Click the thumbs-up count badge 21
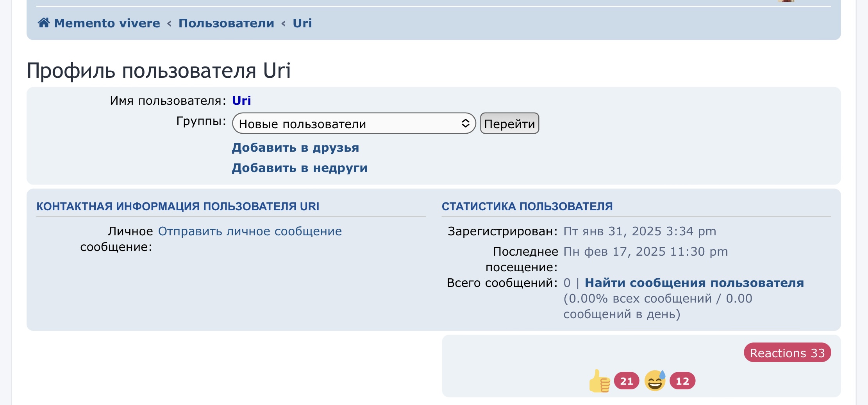This screenshot has width=868, height=405. (626, 381)
